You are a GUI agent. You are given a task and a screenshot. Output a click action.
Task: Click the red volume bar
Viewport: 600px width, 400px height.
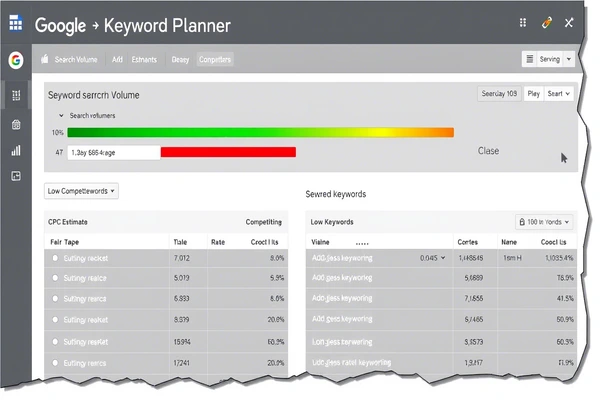click(x=228, y=152)
